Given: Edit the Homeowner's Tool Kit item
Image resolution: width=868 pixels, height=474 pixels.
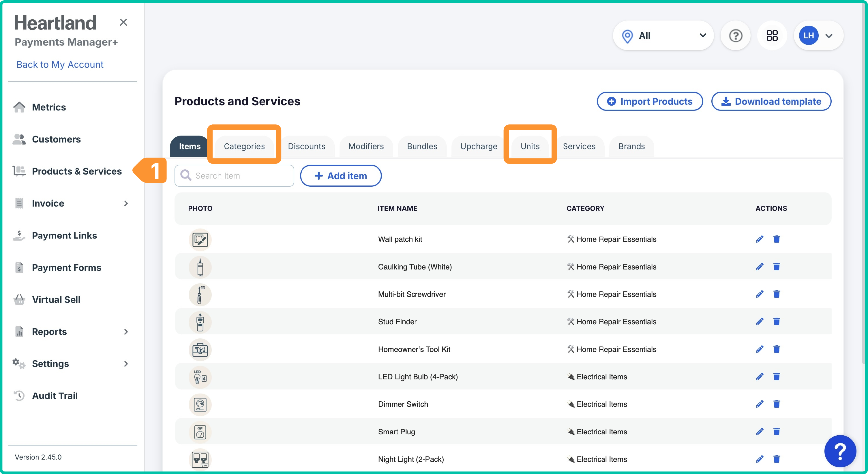Looking at the screenshot, I should pyautogui.click(x=760, y=349).
